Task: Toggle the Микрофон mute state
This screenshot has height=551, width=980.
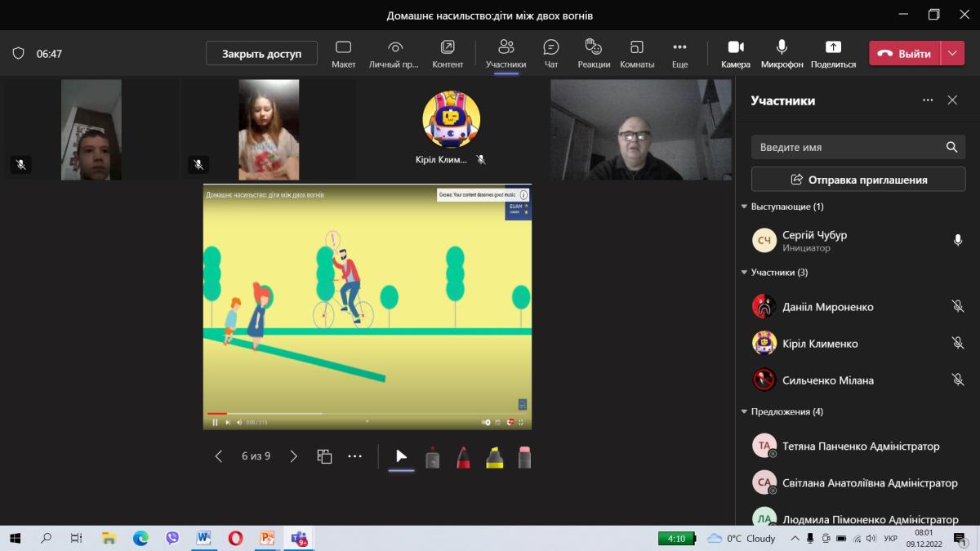Action: point(782,54)
